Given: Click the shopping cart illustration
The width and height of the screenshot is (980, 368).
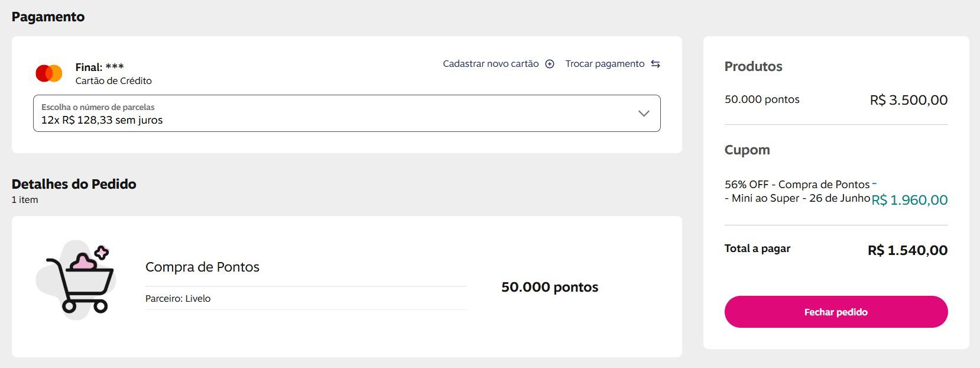Looking at the screenshot, I should (x=76, y=280).
